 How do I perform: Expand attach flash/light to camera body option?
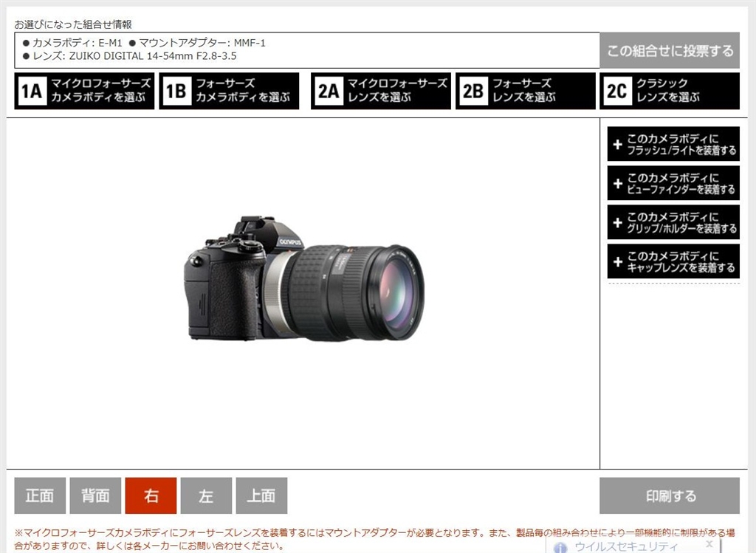point(673,144)
